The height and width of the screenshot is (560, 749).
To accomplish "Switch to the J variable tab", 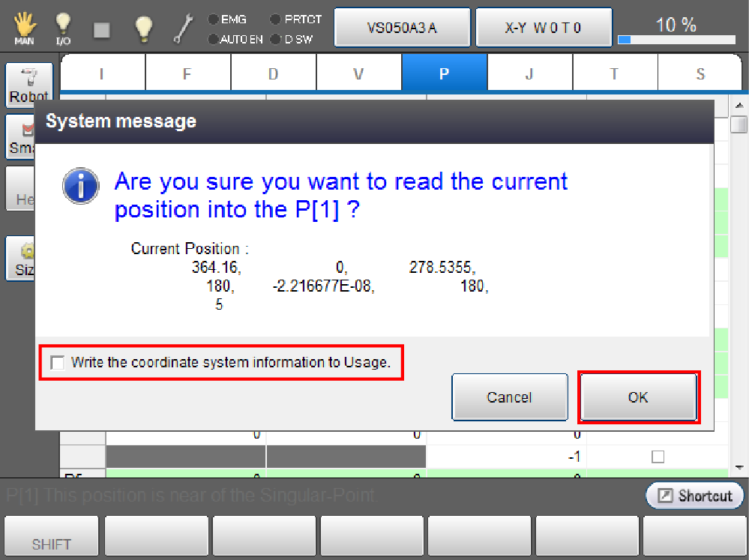I will point(529,73).
